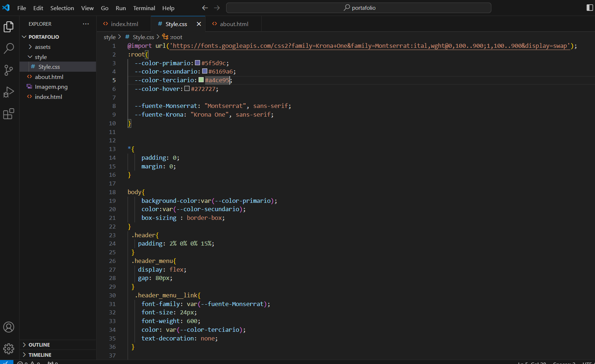595x364 pixels.
Task: Open the Selection menu
Action: tap(62, 8)
